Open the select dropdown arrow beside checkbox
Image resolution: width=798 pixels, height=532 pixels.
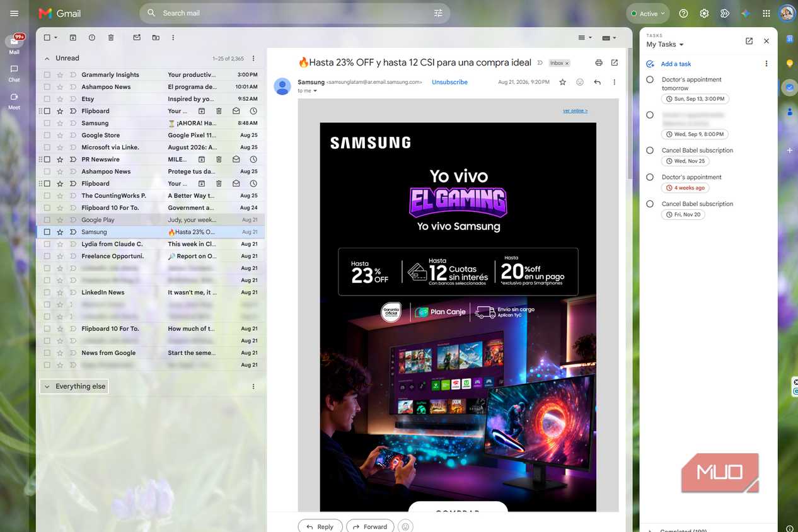click(56, 38)
